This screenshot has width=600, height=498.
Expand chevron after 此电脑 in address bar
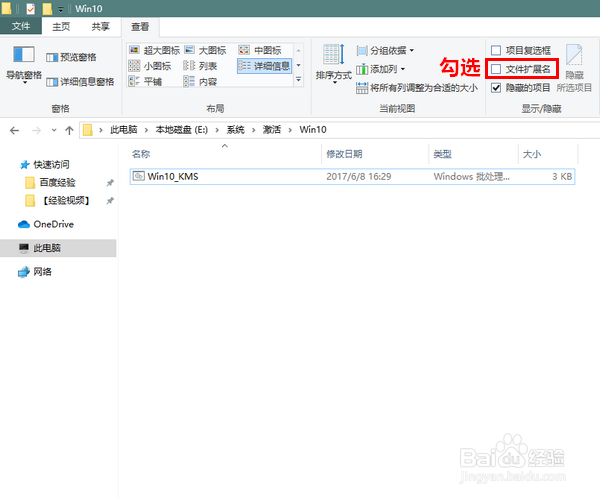(146, 130)
